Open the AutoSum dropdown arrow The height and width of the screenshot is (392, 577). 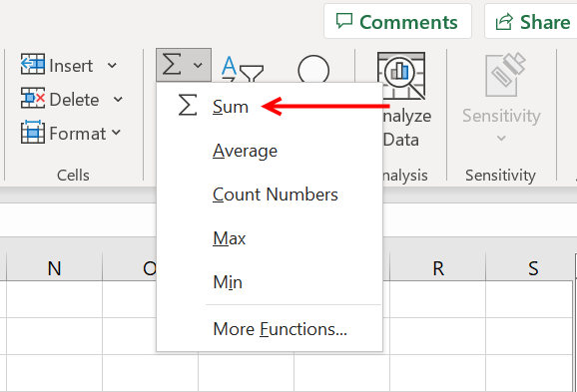click(x=198, y=66)
